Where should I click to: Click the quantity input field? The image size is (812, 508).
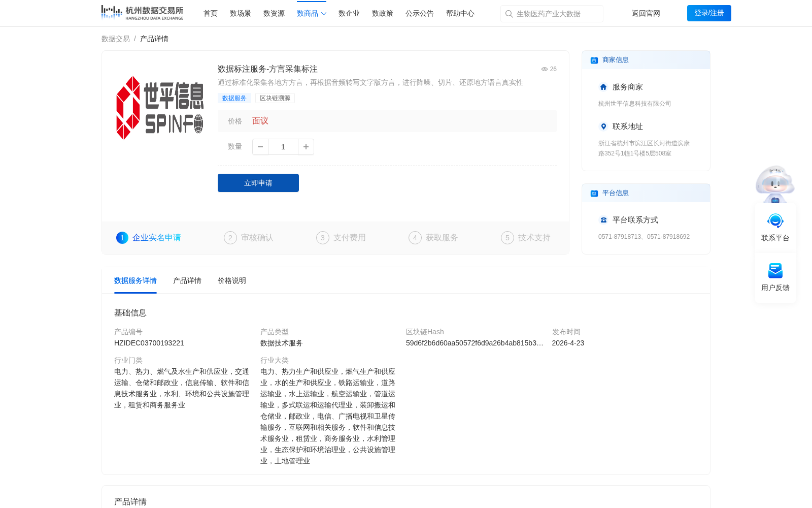(283, 147)
